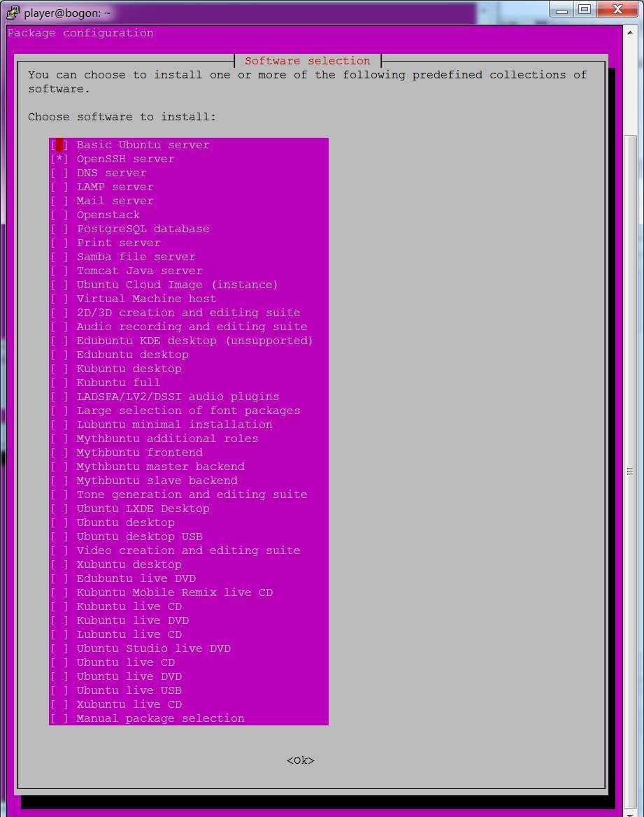Minimize the PuTTY window

coord(561,10)
